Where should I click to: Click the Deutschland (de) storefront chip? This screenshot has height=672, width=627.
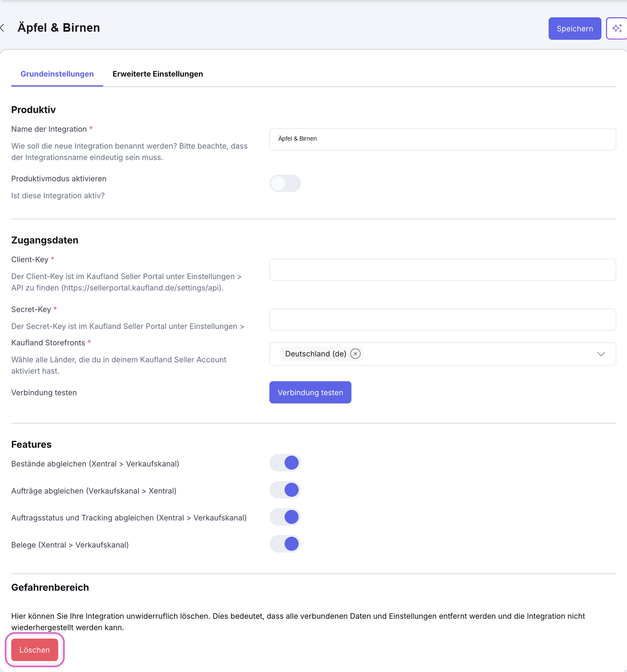pyautogui.click(x=316, y=354)
